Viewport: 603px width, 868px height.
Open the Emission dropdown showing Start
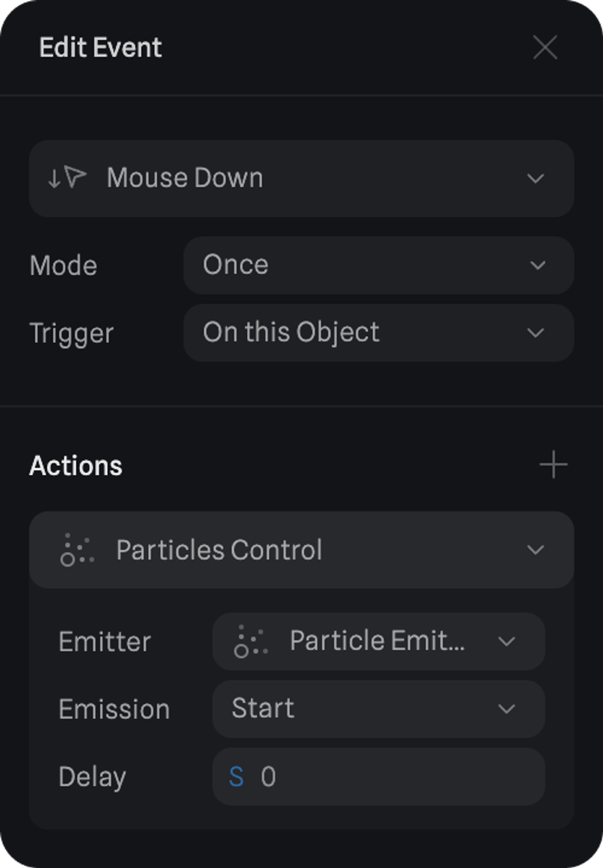click(378, 709)
